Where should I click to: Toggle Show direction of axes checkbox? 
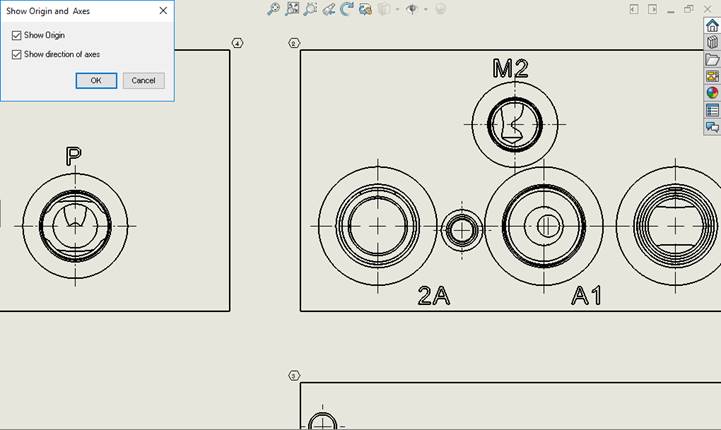[x=17, y=55]
